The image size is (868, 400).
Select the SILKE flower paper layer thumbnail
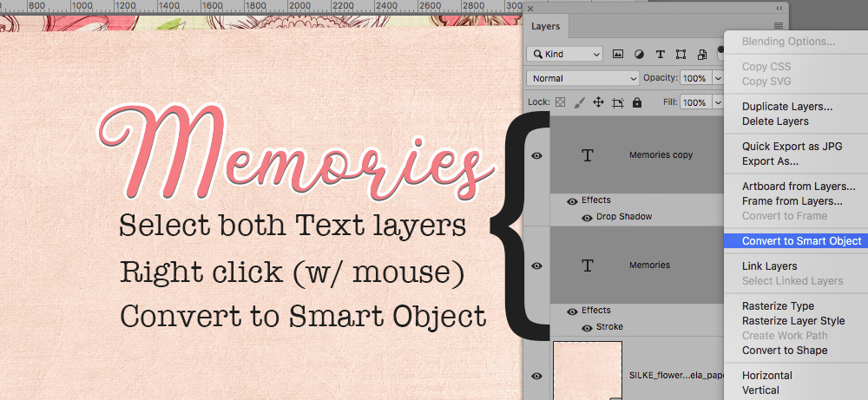pyautogui.click(x=588, y=370)
